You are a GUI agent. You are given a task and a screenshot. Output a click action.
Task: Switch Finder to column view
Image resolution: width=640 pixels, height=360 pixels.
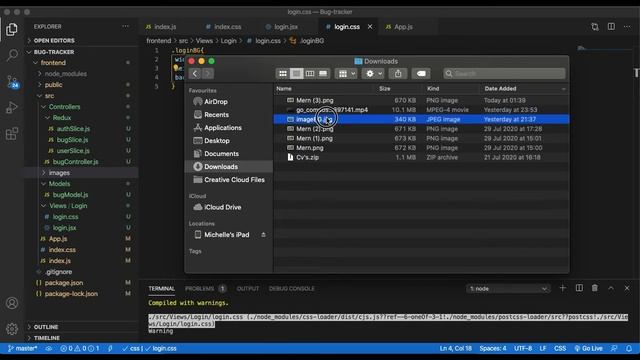[310, 73]
